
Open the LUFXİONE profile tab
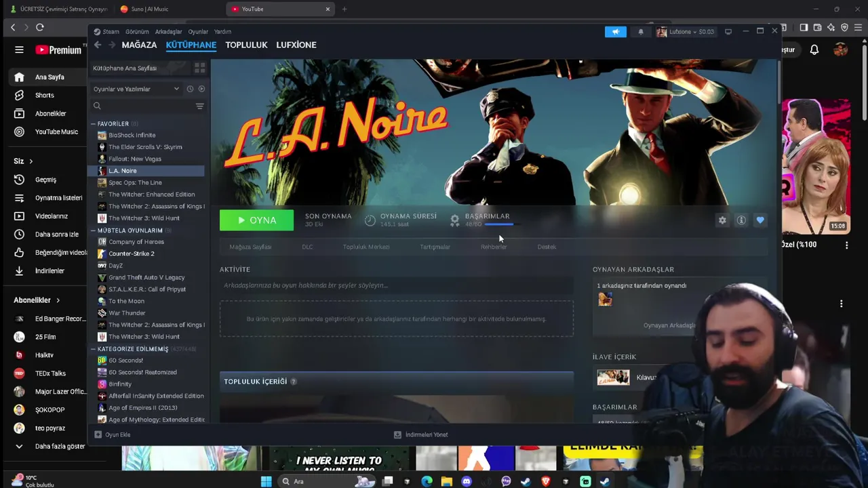pos(296,45)
